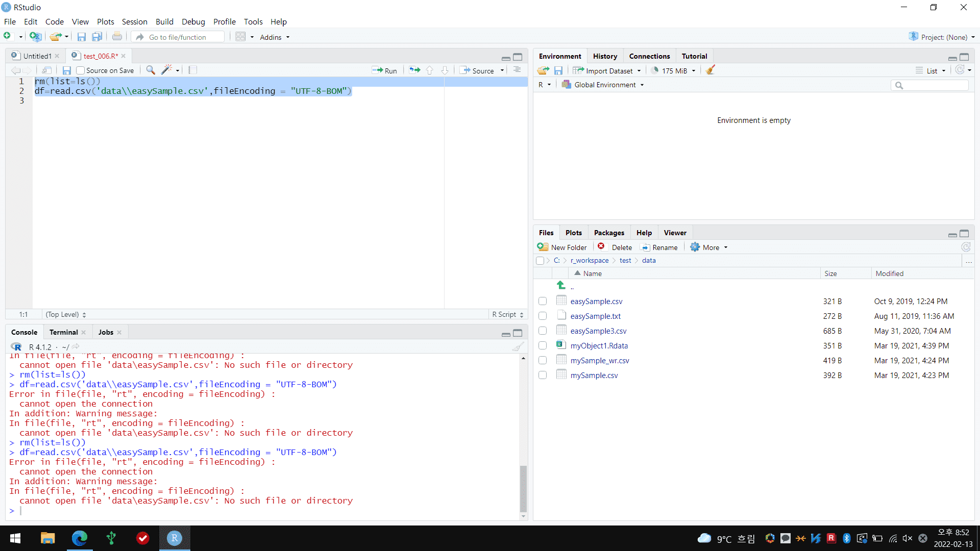The width and height of the screenshot is (980, 551).
Task: Open the Tools menu
Action: click(253, 21)
